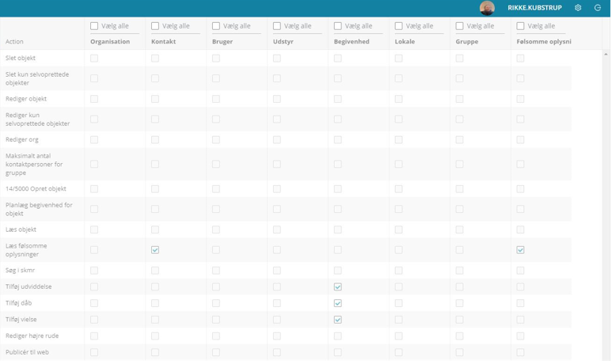This screenshot has width=612, height=364.
Task: Uncheck Læs følsomme oplysninger for Kontakt
Action: click(x=155, y=250)
